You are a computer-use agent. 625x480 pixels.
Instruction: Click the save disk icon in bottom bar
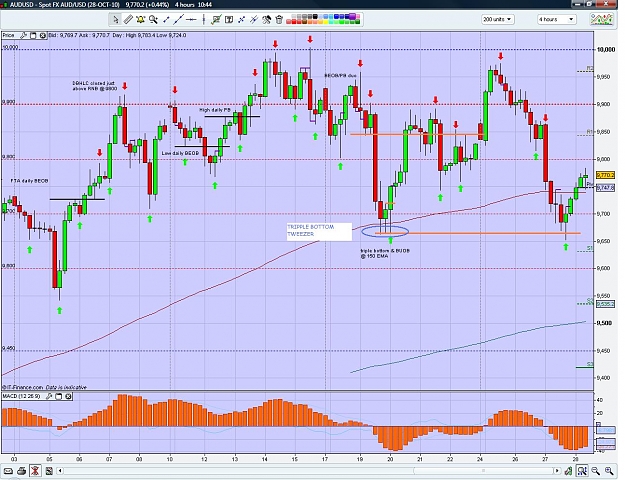49,471
